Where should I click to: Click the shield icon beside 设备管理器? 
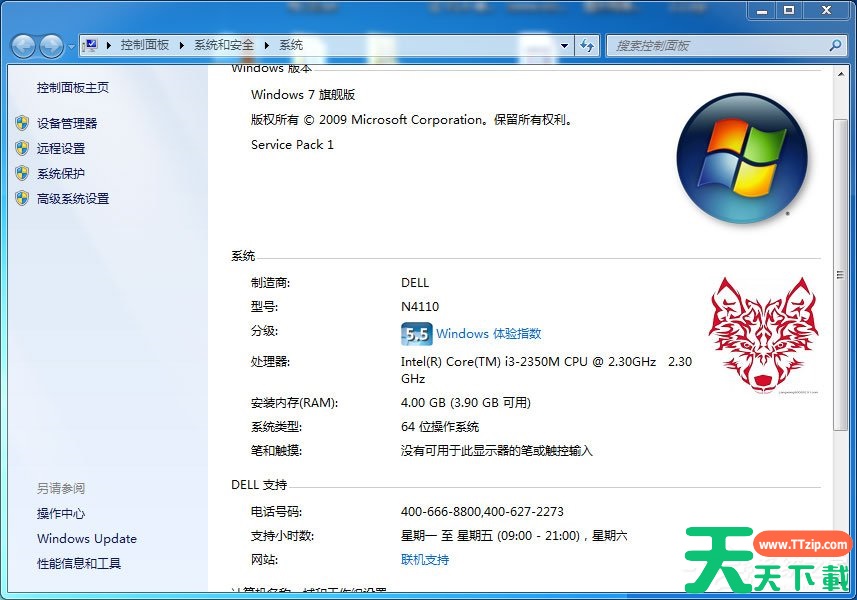(22, 123)
